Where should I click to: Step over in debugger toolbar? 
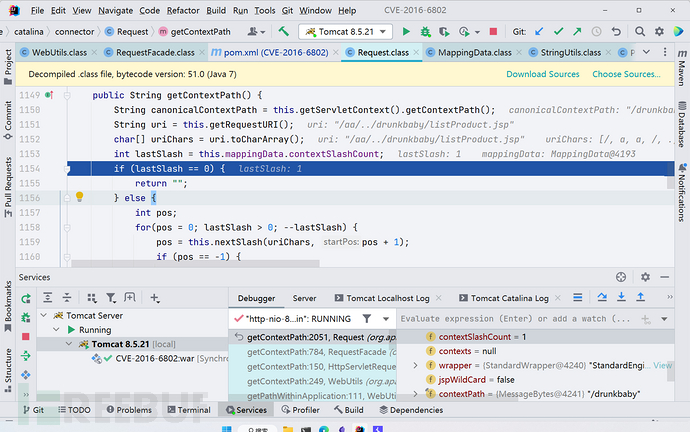[x=602, y=298]
